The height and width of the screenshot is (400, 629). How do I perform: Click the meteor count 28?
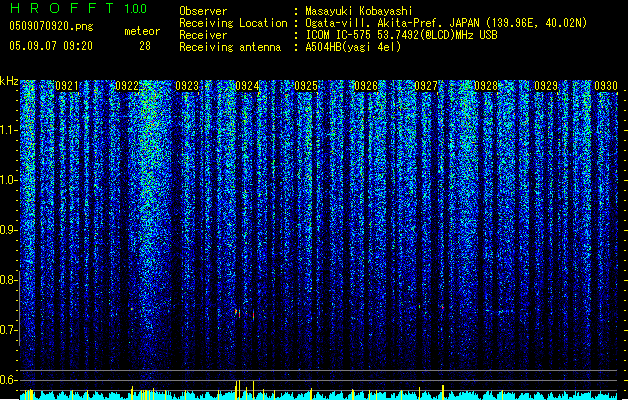point(145,46)
